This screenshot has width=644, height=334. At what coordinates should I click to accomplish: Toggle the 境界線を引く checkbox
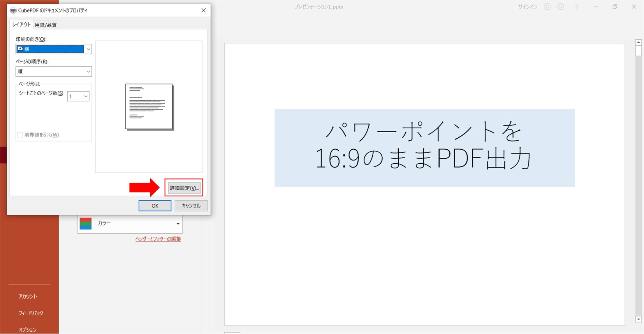(20, 135)
